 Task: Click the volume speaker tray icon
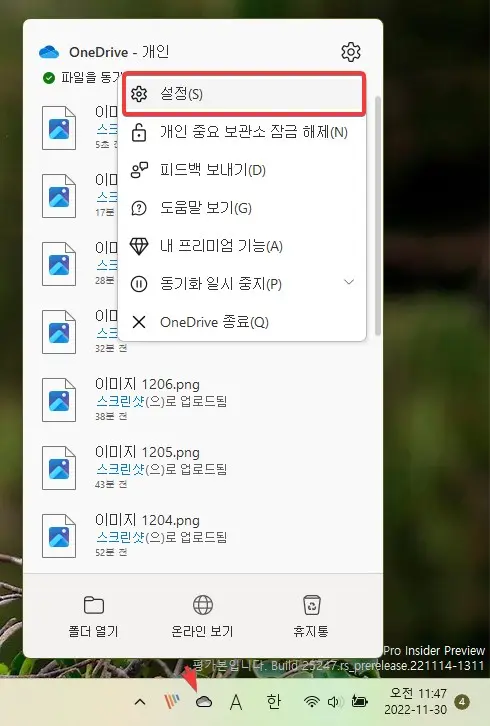click(x=334, y=702)
